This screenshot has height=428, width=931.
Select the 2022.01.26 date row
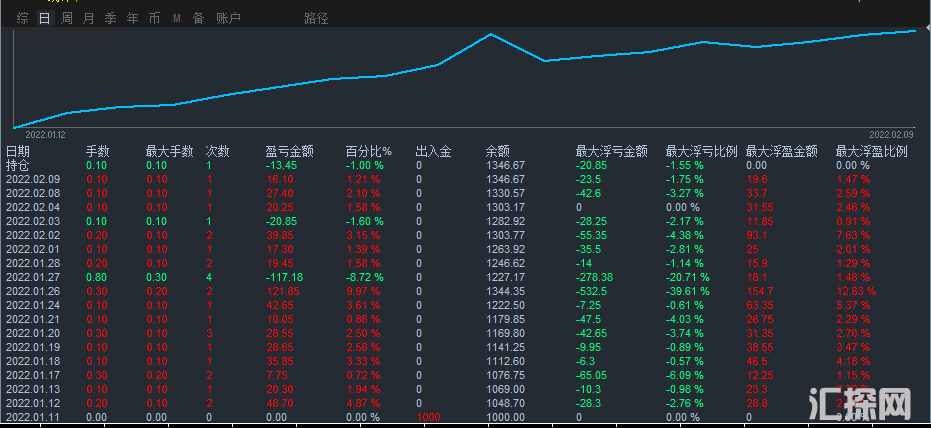pos(34,291)
